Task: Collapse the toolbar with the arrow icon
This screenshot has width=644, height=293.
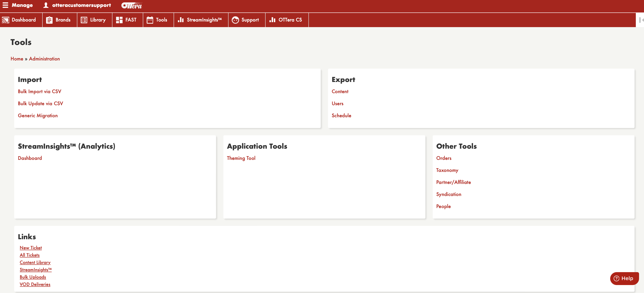Action: pyautogui.click(x=641, y=20)
